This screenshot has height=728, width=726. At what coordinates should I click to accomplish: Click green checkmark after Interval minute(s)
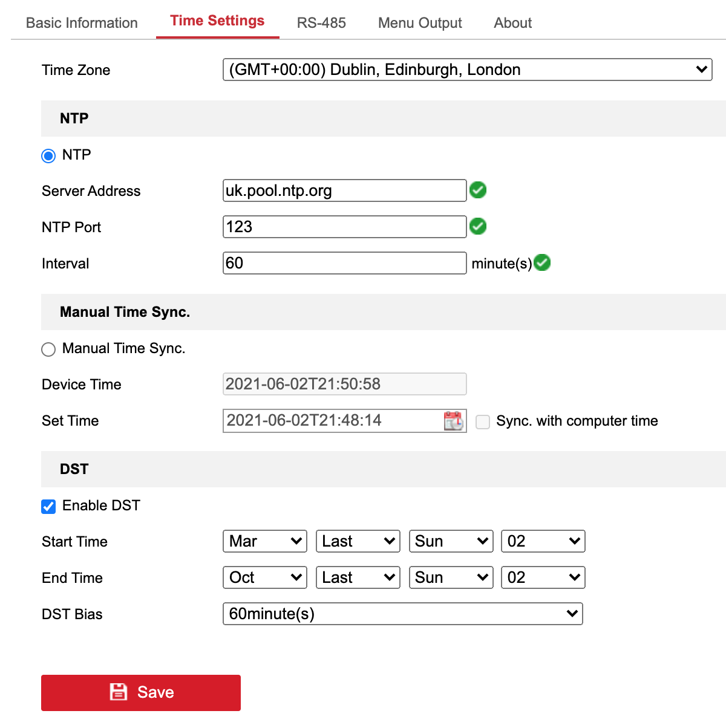[543, 263]
